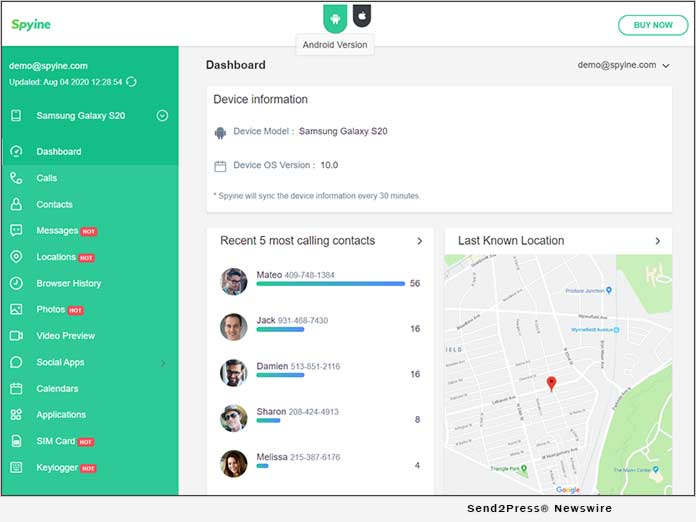The image size is (696, 522).
Task: Click the Spyine logo link
Action: (x=31, y=24)
